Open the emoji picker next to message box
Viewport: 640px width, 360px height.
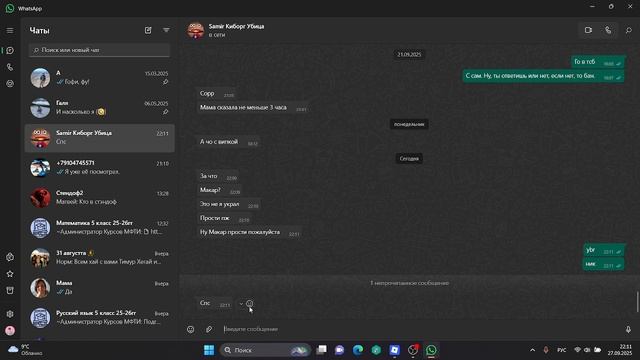click(x=191, y=329)
